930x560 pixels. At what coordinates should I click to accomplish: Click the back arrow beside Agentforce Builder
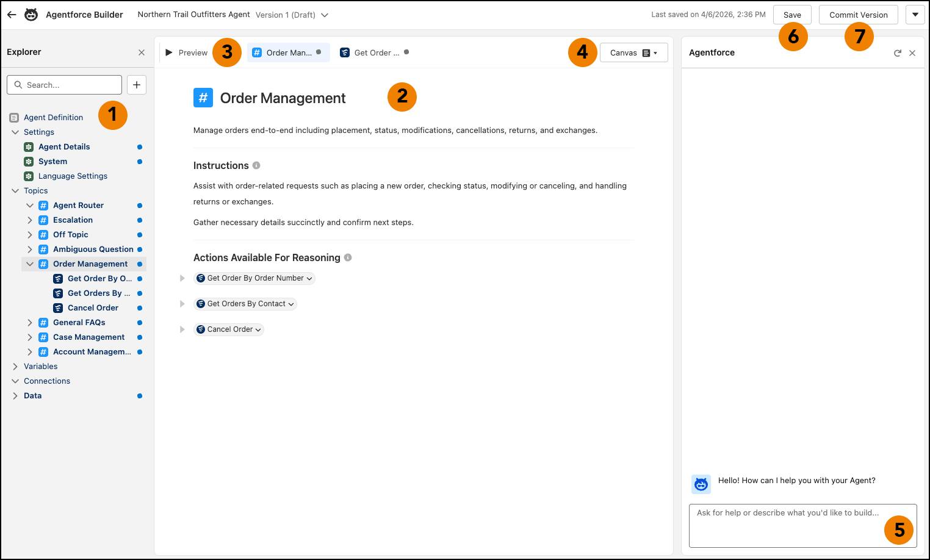click(12, 14)
